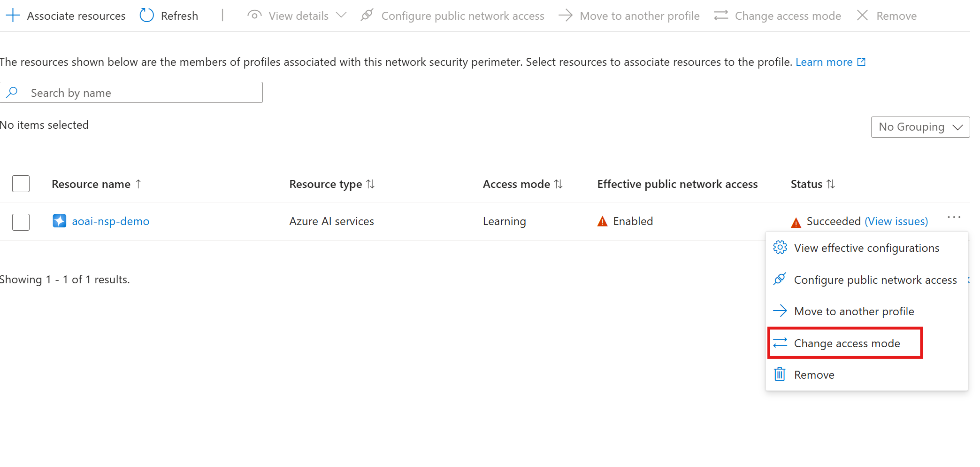Click the View details eye icon
The height and width of the screenshot is (467, 980).
click(x=254, y=15)
